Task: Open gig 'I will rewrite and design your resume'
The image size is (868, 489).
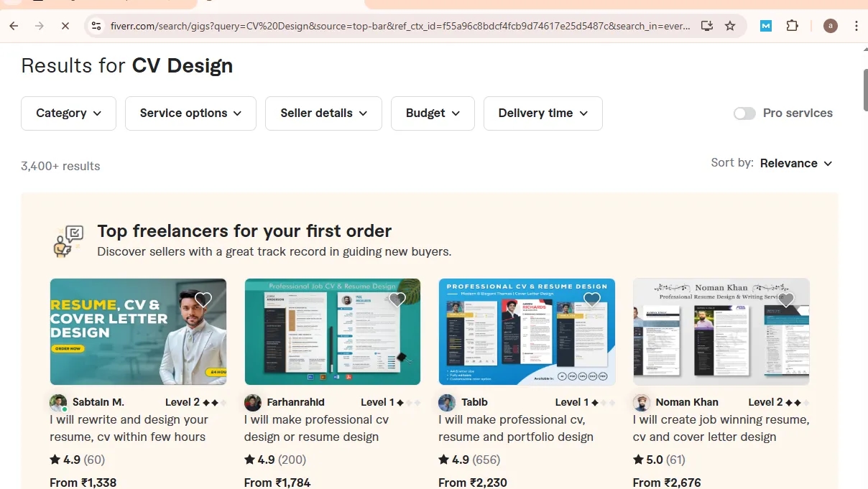Action: 129,428
